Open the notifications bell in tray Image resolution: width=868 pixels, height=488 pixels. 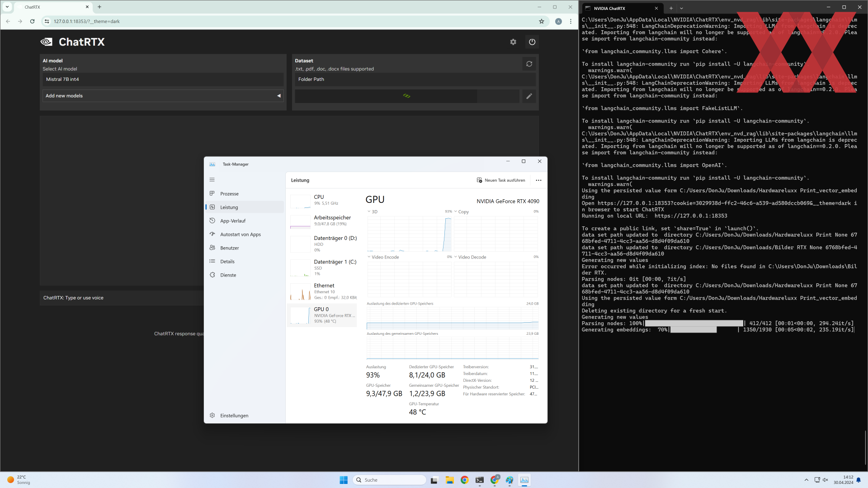[859, 480]
